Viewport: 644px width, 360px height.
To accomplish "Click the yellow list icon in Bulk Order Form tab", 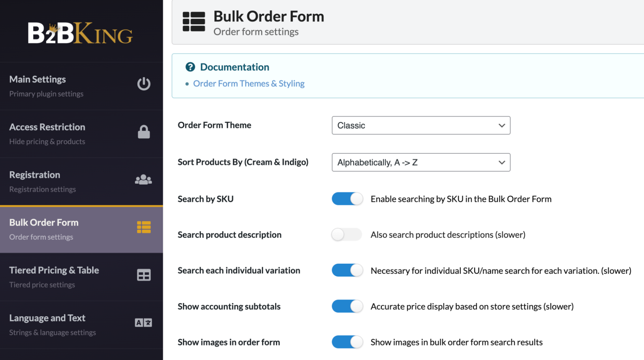I will [x=144, y=227].
